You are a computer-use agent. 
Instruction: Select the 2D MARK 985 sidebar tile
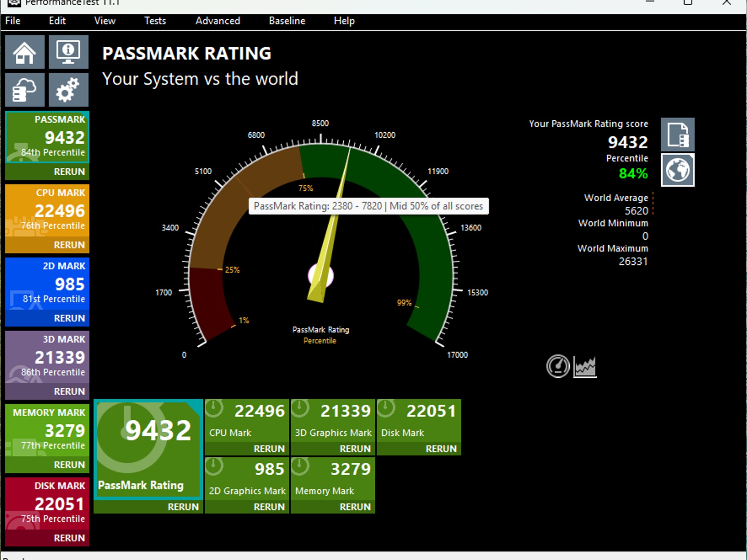pos(47,284)
